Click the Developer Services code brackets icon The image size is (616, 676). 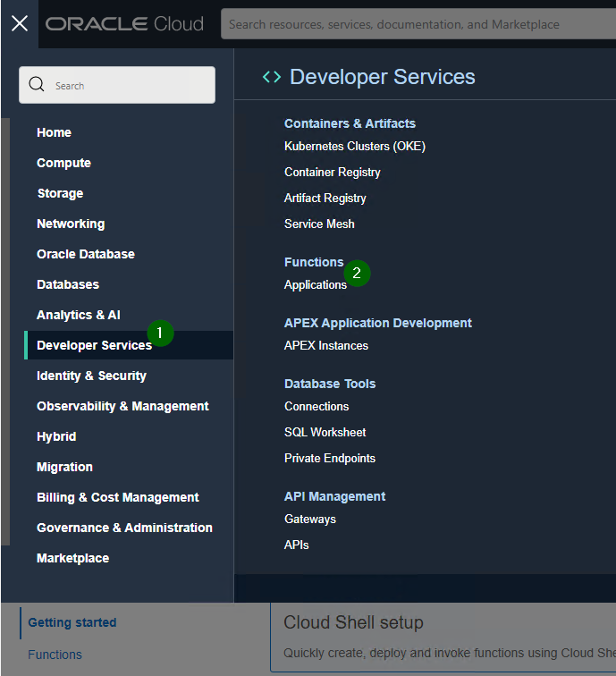coord(272,77)
